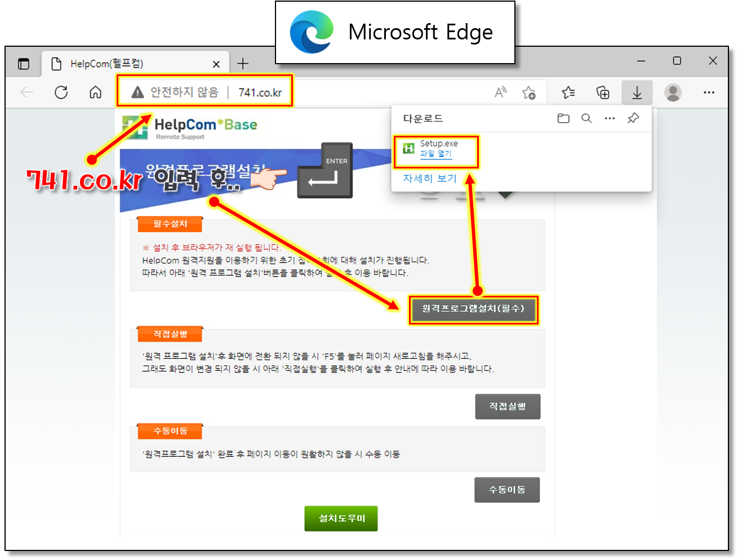The width and height of the screenshot is (738, 560).
Task: Open the user profile avatar icon
Action: pyautogui.click(x=673, y=92)
